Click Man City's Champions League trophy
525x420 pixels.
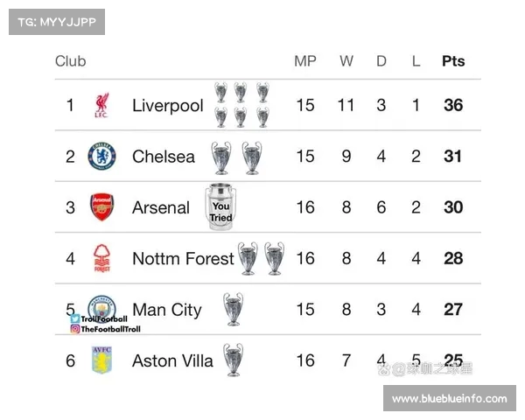pyautogui.click(x=233, y=309)
